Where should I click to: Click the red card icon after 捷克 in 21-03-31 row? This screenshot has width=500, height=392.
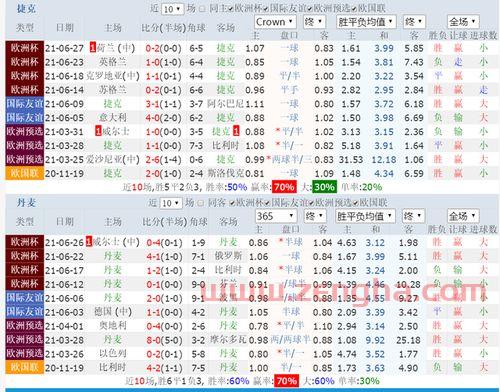pyautogui.click(x=236, y=131)
